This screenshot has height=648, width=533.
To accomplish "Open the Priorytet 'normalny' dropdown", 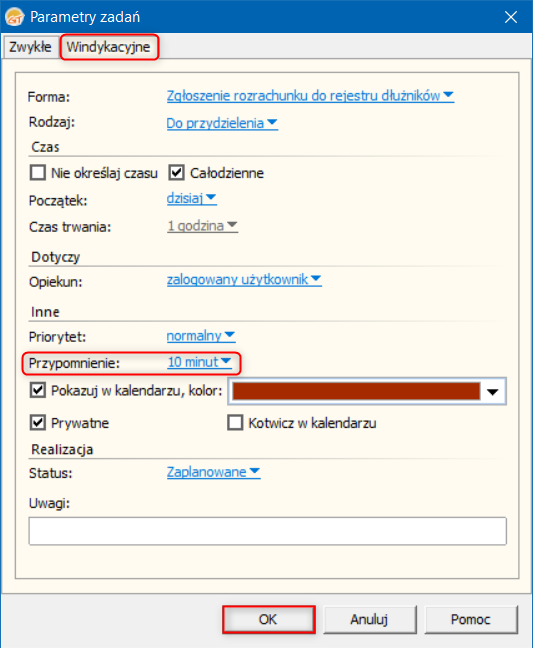I will (x=201, y=336).
